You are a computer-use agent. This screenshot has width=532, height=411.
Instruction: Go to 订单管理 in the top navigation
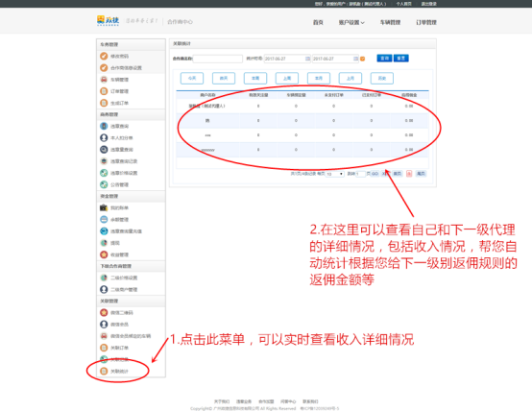point(426,22)
